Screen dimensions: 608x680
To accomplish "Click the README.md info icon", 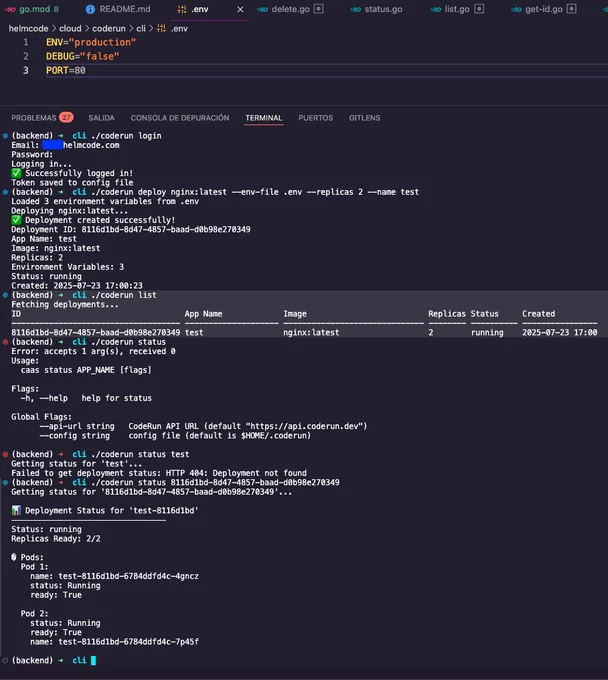I will point(90,9).
